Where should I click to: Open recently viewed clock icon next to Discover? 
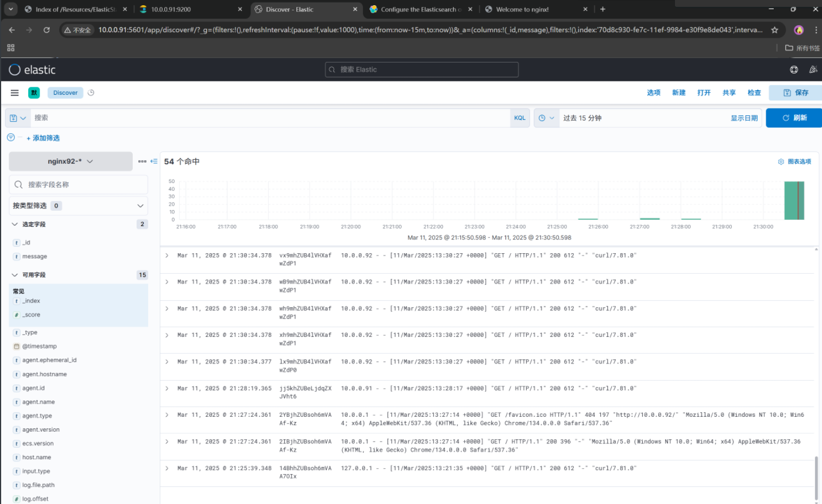91,92
